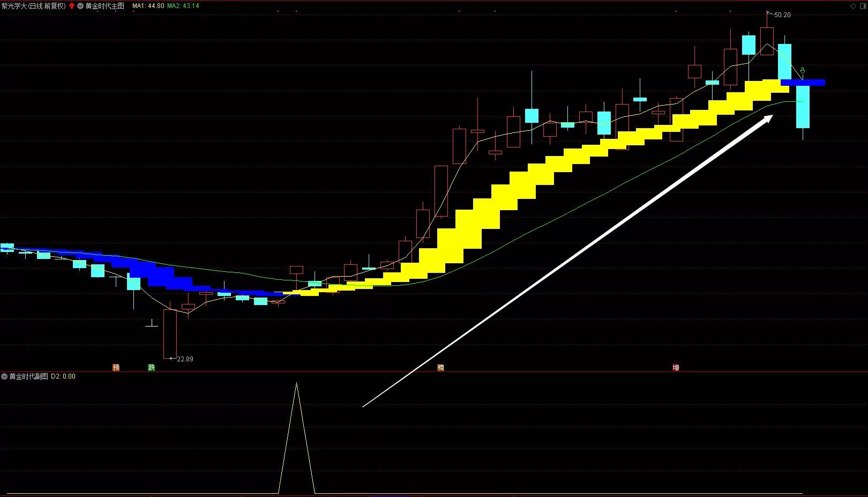Click the diamond icon at the chart's top right
This screenshot has height=497, width=868.
click(853, 6)
